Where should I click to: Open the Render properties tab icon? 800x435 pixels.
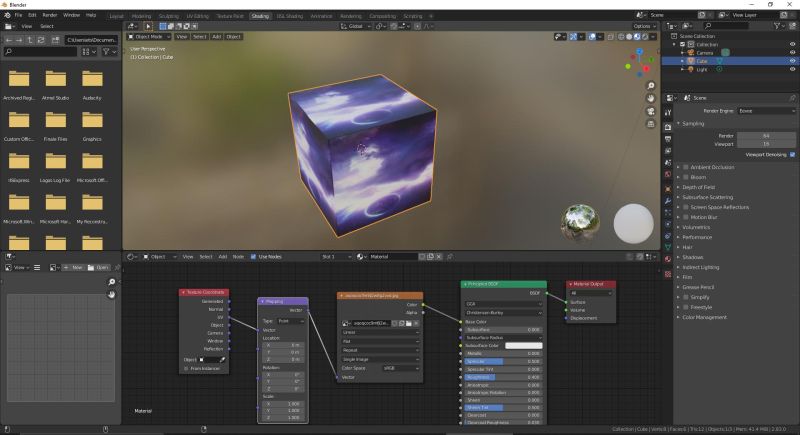(x=668, y=126)
